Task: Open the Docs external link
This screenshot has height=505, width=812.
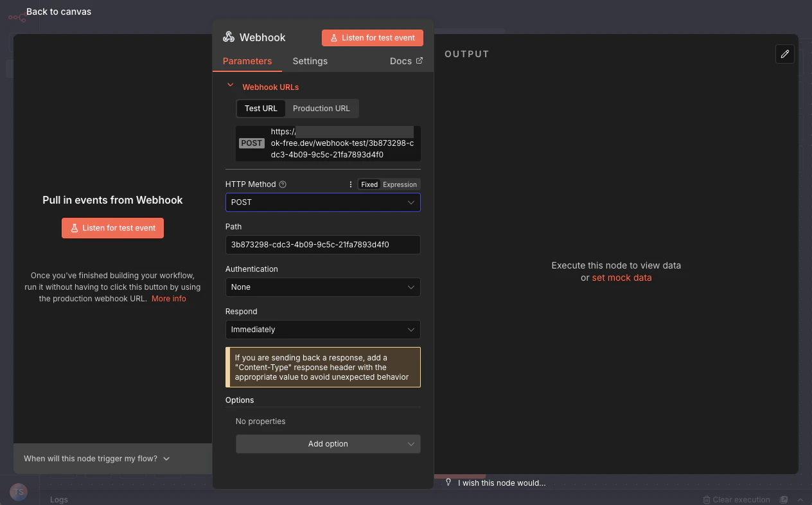Action: 406,61
